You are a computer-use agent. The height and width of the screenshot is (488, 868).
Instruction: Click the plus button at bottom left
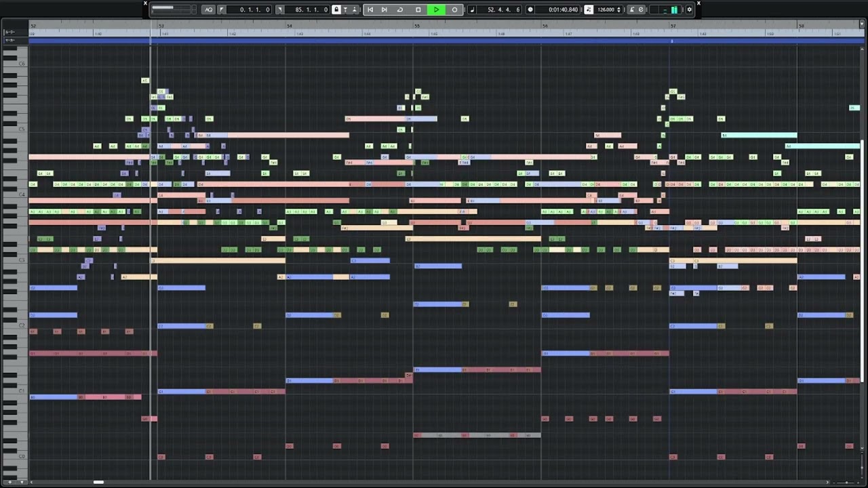(x=9, y=482)
